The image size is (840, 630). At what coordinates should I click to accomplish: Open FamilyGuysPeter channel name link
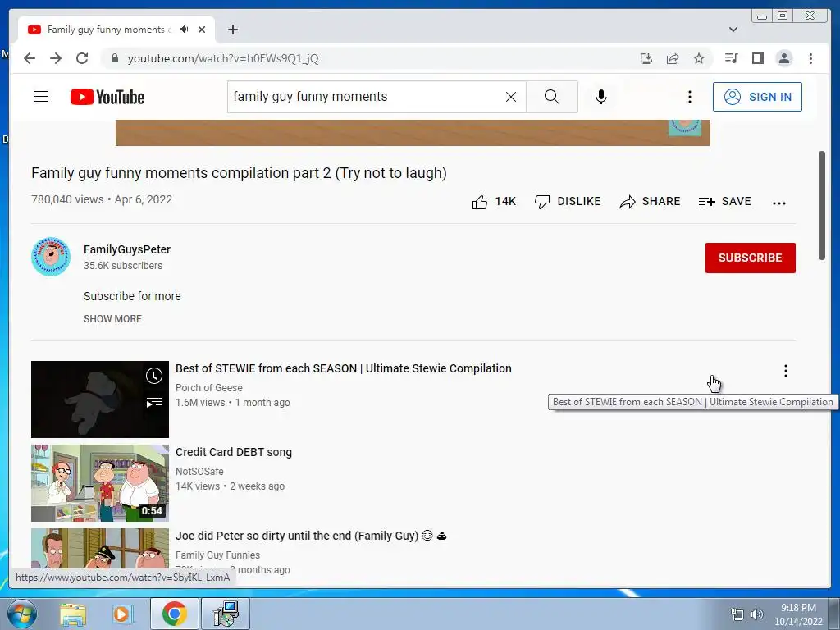(127, 249)
